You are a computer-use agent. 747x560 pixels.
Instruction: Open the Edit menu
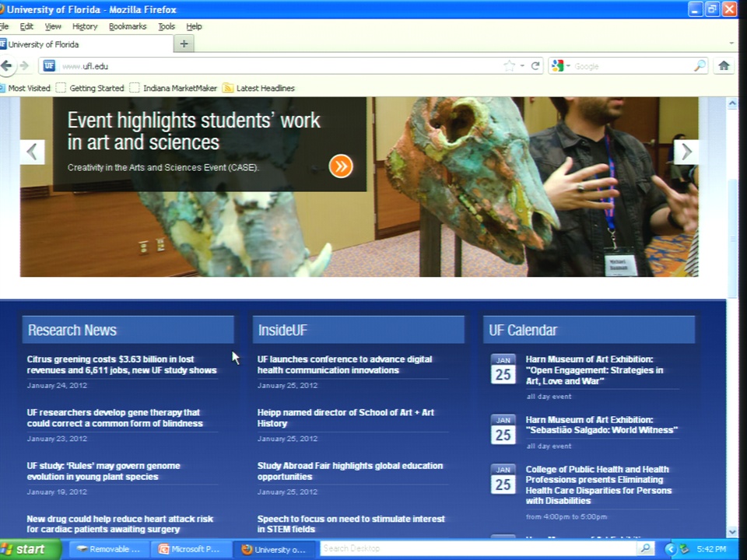26,26
